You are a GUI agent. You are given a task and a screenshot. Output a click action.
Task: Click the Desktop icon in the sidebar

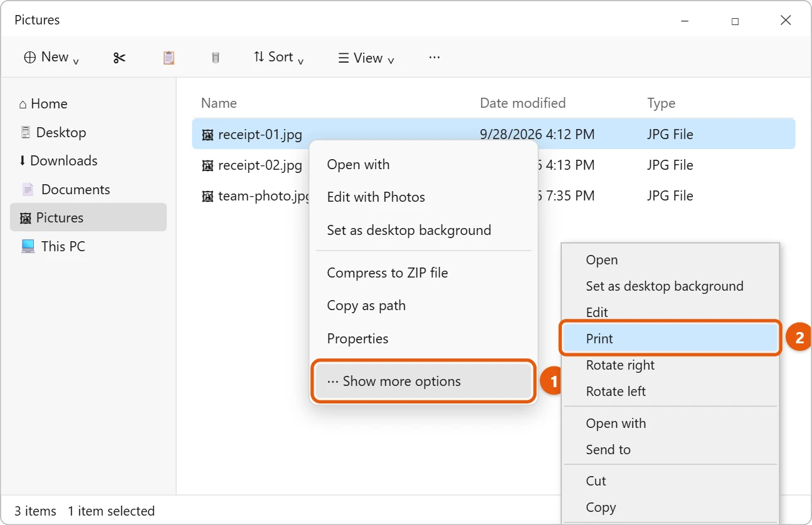click(26, 132)
